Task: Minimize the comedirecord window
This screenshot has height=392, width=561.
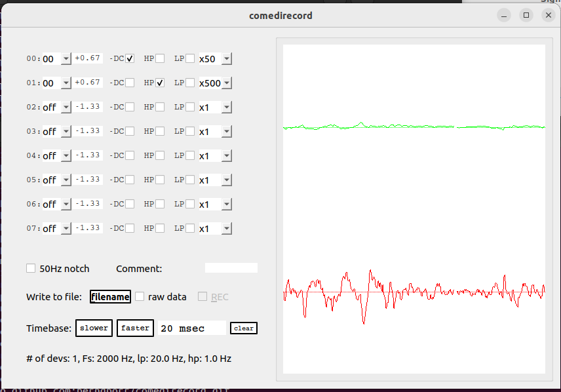Action: [x=504, y=15]
